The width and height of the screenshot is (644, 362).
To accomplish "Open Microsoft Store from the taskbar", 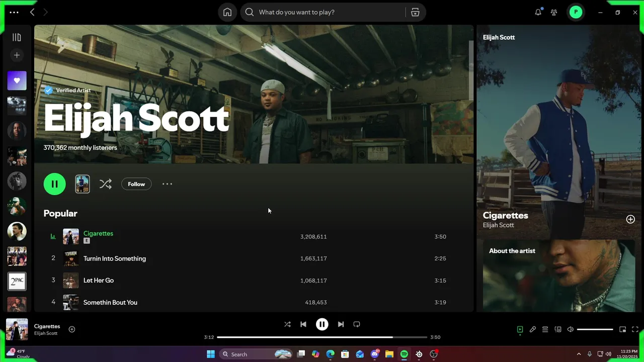I will pyautogui.click(x=345, y=354).
